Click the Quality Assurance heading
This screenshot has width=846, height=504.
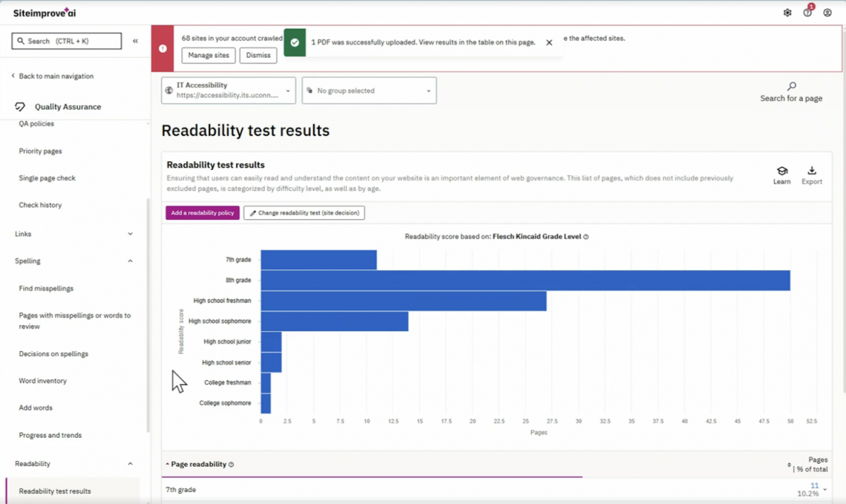pos(68,107)
